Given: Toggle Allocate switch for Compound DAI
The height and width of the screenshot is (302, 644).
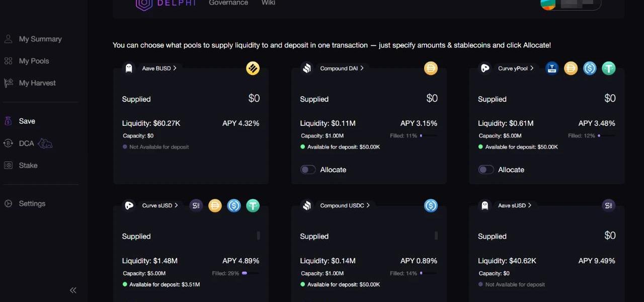Looking at the screenshot, I should coord(308,170).
